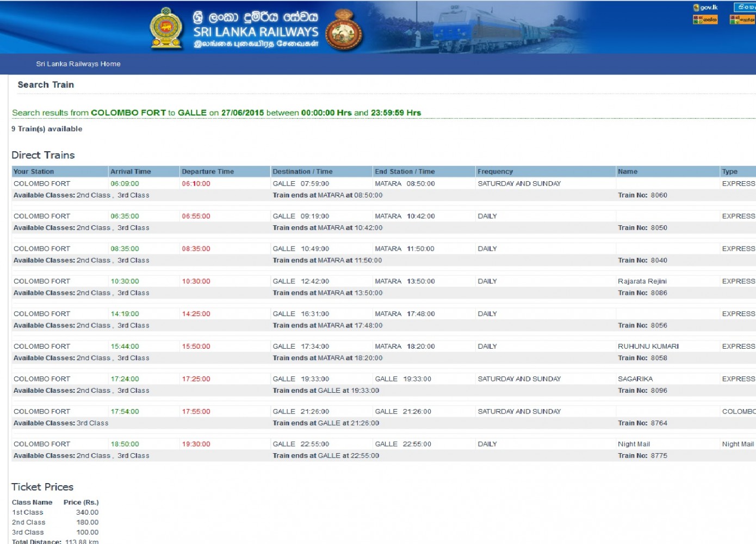The width and height of the screenshot is (756, 544).
Task: Switch language using the Sinhala button
Action: tap(745, 8)
